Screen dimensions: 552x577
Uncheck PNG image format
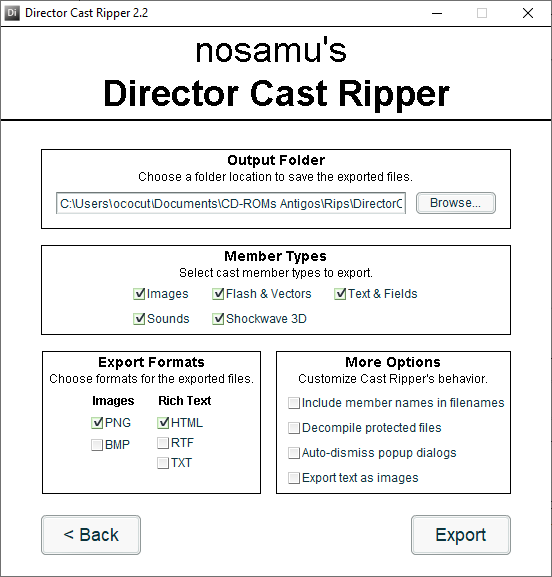pos(97,422)
